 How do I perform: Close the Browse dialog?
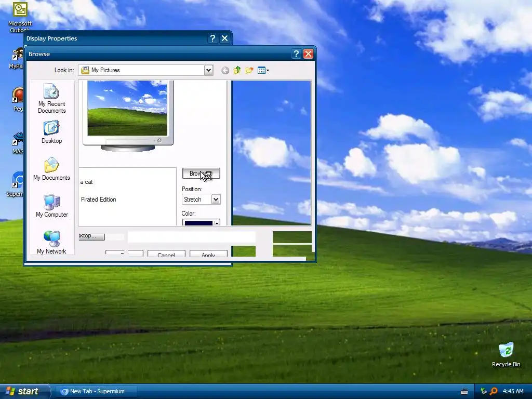(x=308, y=54)
